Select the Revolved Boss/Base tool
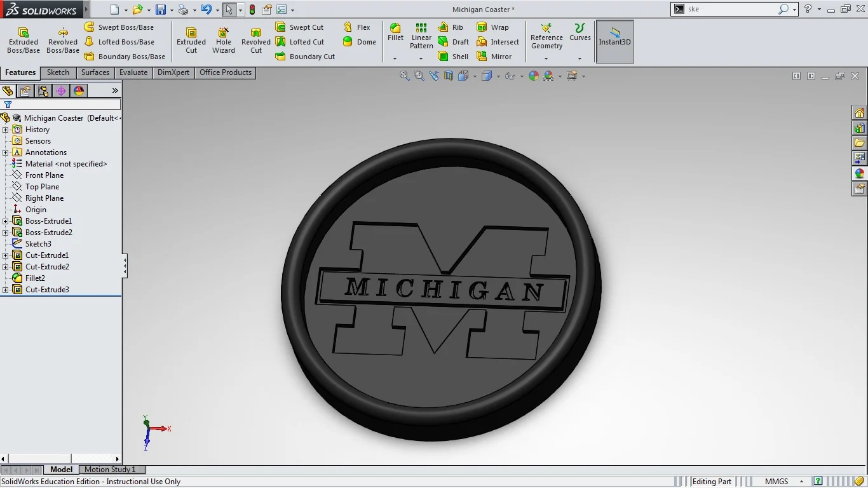868x488 pixels. (63, 41)
